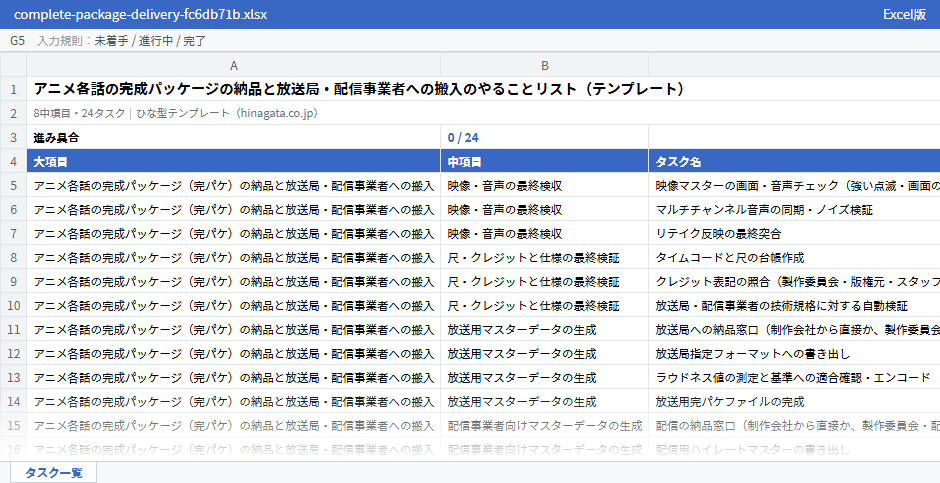
Task: Select row 5 header
Action: (x=13, y=185)
